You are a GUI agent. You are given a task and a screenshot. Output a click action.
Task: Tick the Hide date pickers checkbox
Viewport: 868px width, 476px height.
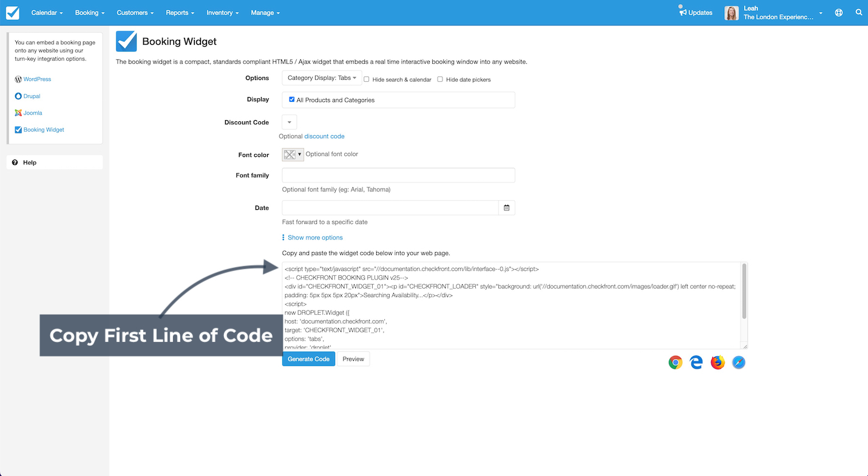tap(440, 79)
